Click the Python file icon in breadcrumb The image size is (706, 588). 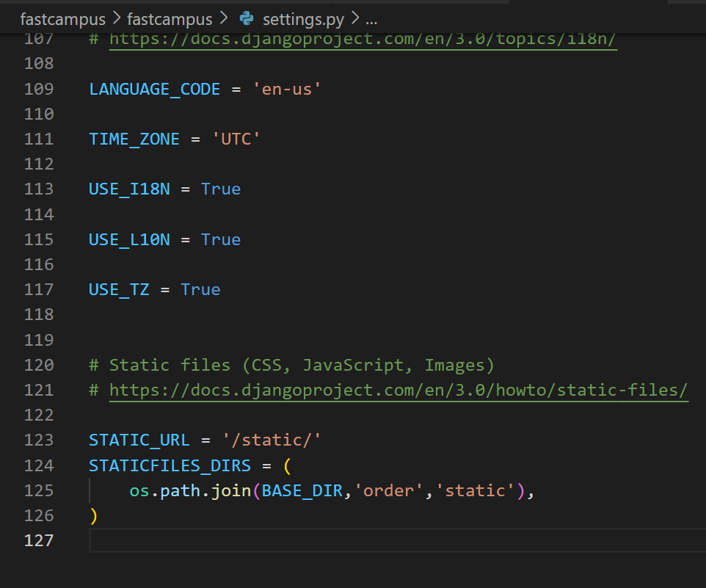point(247,18)
